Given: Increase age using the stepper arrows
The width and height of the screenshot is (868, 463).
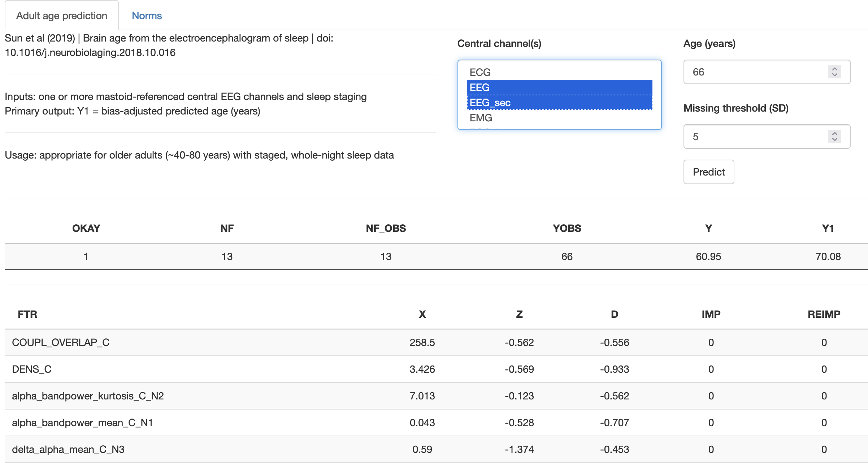Looking at the screenshot, I should (x=834, y=69).
